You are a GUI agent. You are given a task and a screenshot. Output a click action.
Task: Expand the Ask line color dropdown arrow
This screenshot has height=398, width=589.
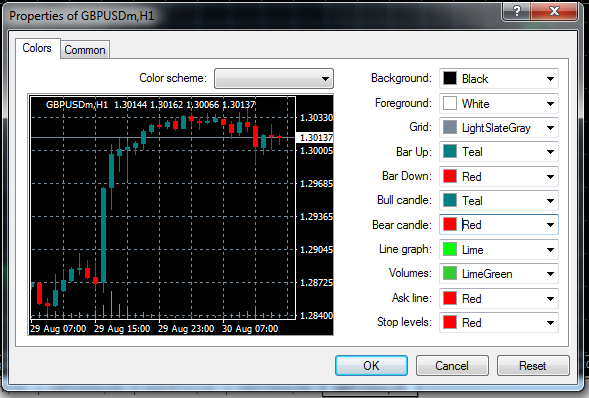pos(550,298)
